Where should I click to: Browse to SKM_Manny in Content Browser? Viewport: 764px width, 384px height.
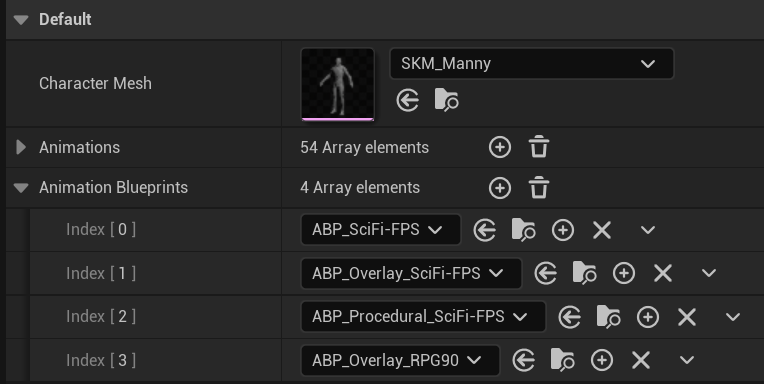coord(446,100)
